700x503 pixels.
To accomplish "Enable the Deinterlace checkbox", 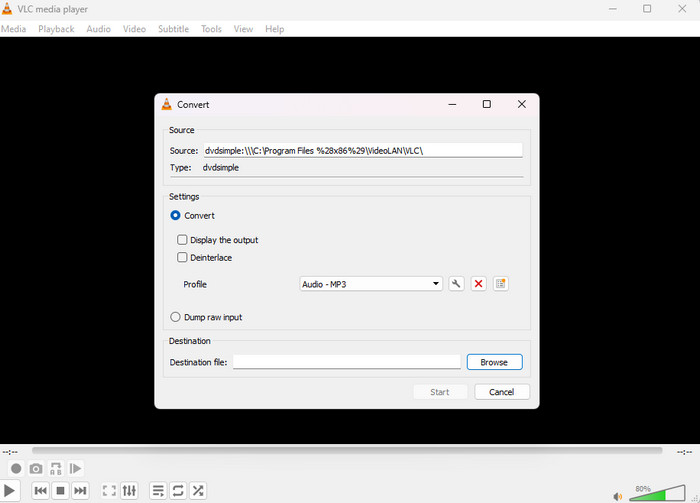I will [x=182, y=257].
